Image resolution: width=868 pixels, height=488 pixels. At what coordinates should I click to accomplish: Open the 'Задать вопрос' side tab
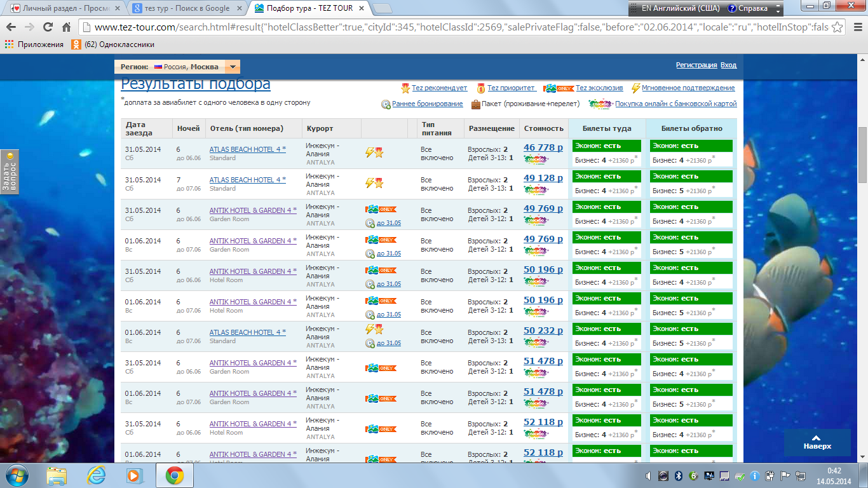coord(10,172)
